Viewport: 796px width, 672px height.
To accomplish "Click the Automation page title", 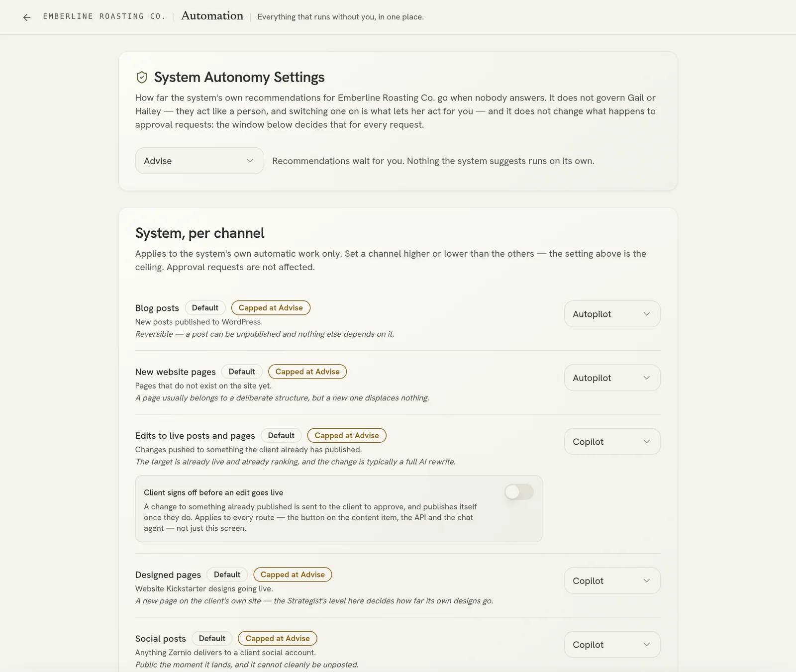I will click(x=212, y=16).
